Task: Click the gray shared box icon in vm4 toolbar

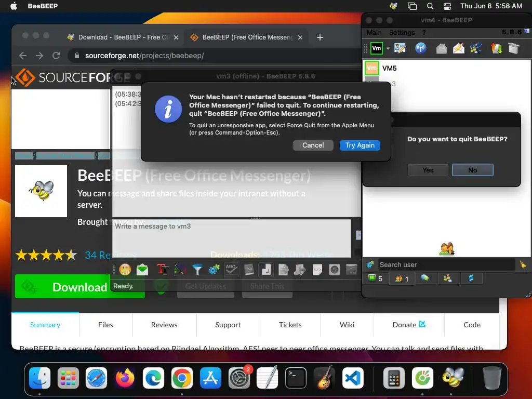Action: click(513, 48)
